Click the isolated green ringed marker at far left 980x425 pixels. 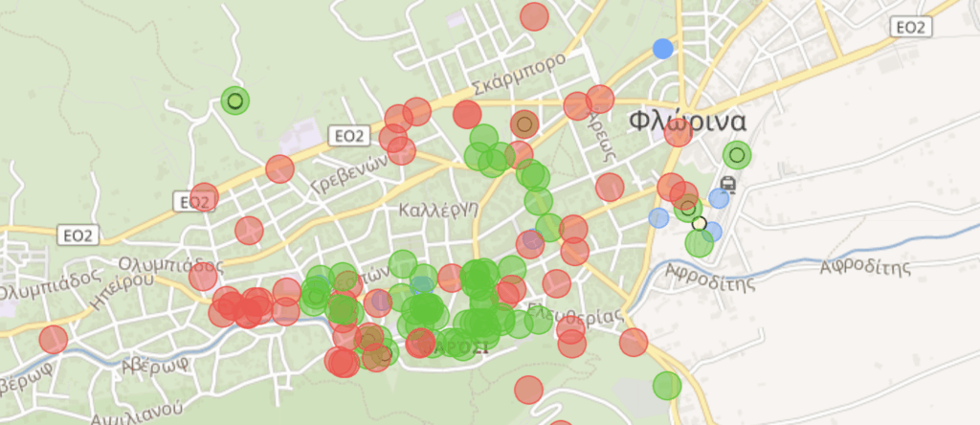point(234,100)
